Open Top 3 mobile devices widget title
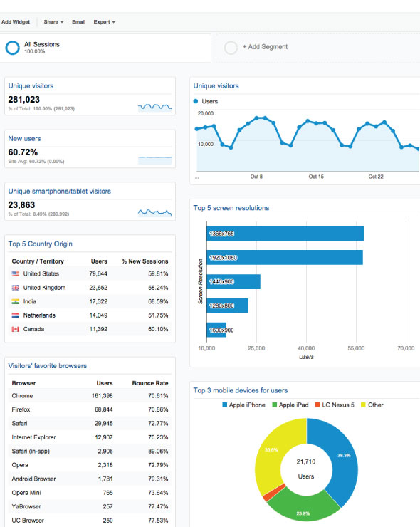 (240, 390)
